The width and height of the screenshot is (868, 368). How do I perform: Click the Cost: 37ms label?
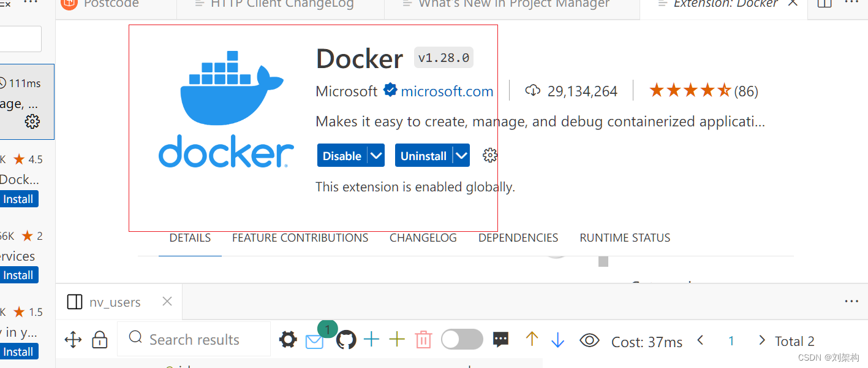pyautogui.click(x=647, y=342)
